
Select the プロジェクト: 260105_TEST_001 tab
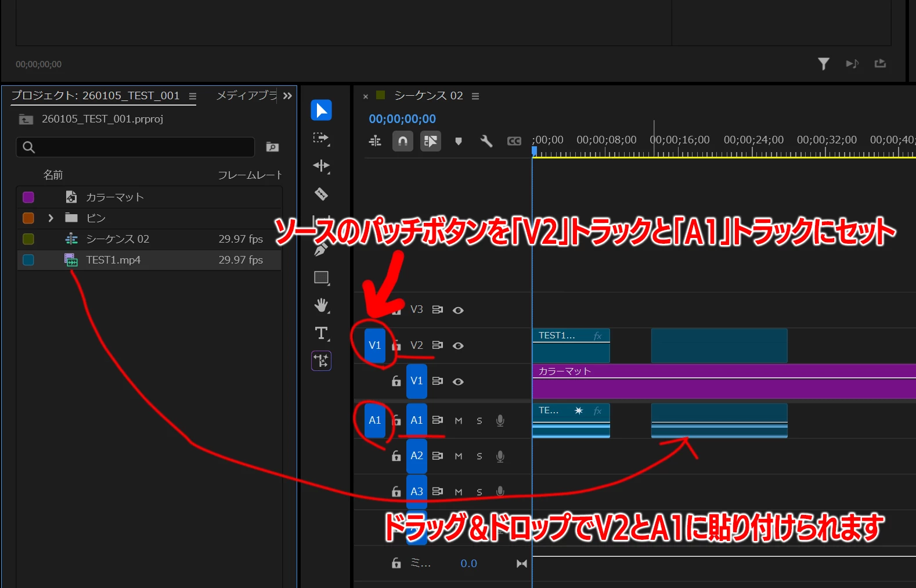[x=96, y=96]
